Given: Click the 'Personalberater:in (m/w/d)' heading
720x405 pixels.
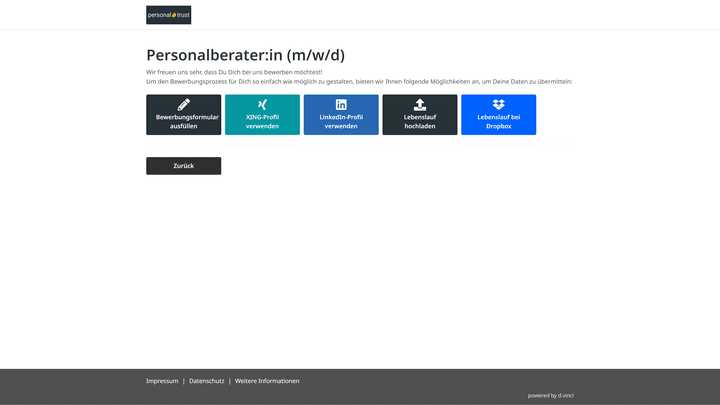Looking at the screenshot, I should click(245, 55).
